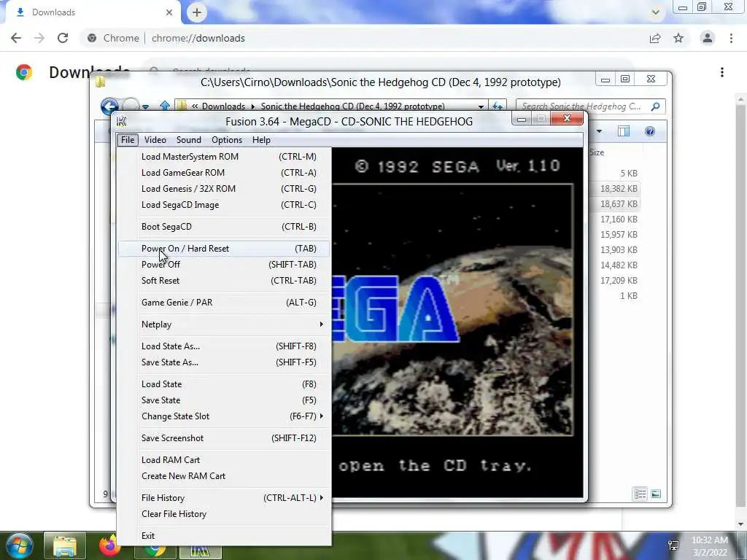Switch Explorer to large icons view
Viewport: 747px width, 560px height.
tap(656, 494)
